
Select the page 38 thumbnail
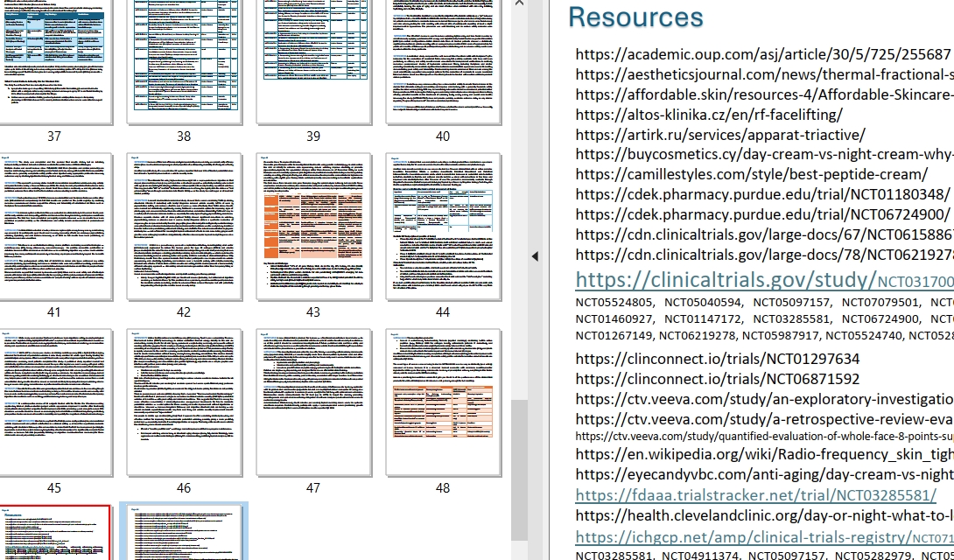[184, 61]
